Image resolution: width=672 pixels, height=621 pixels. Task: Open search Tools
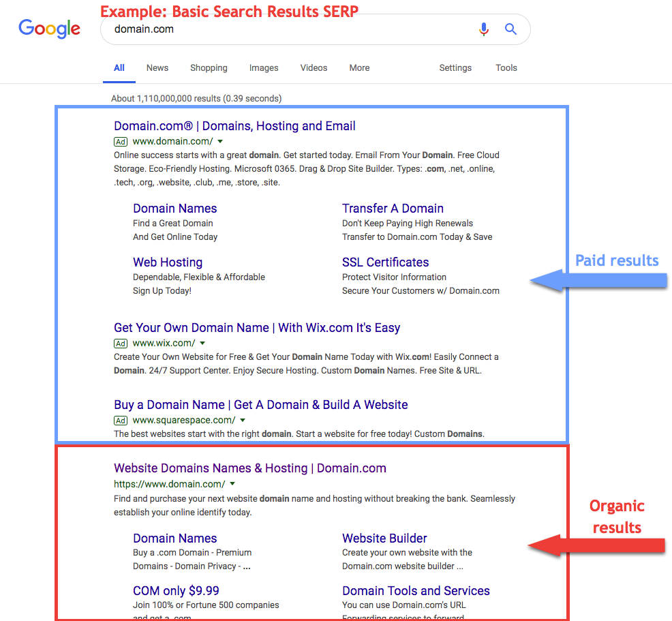point(506,67)
